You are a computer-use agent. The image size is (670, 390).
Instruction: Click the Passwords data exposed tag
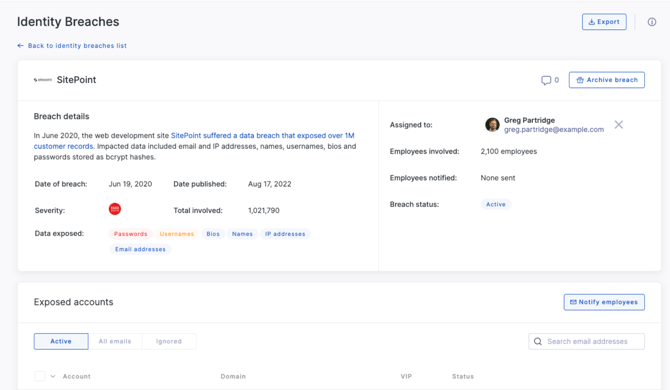tap(130, 234)
